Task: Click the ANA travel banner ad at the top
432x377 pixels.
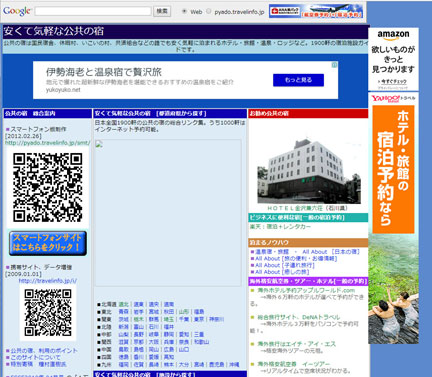Action: click(x=316, y=11)
